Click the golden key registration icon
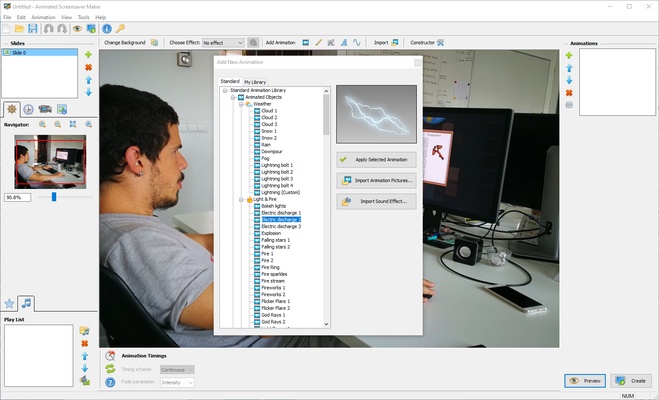This screenshot has height=400, width=659. 120,29
